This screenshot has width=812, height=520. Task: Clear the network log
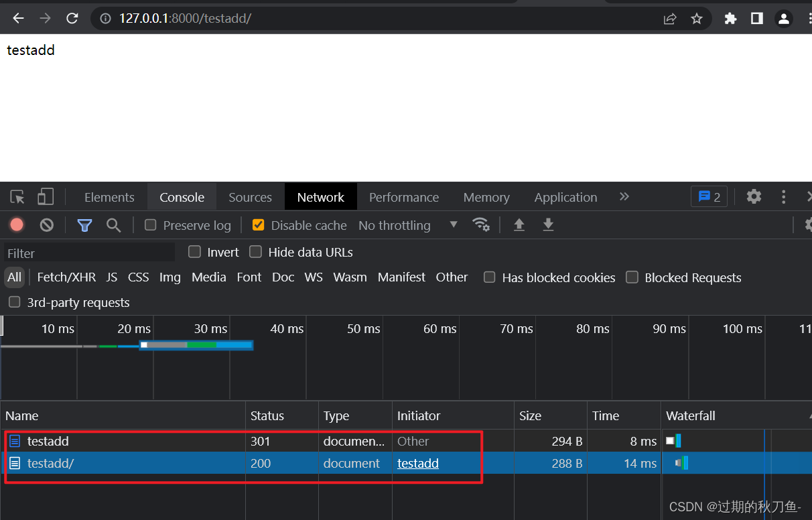click(47, 225)
